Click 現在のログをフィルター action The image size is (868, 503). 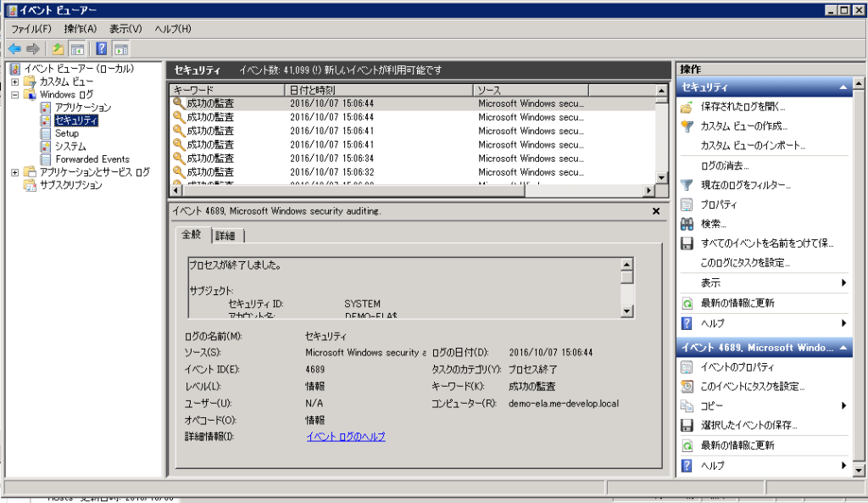pyautogui.click(x=746, y=185)
